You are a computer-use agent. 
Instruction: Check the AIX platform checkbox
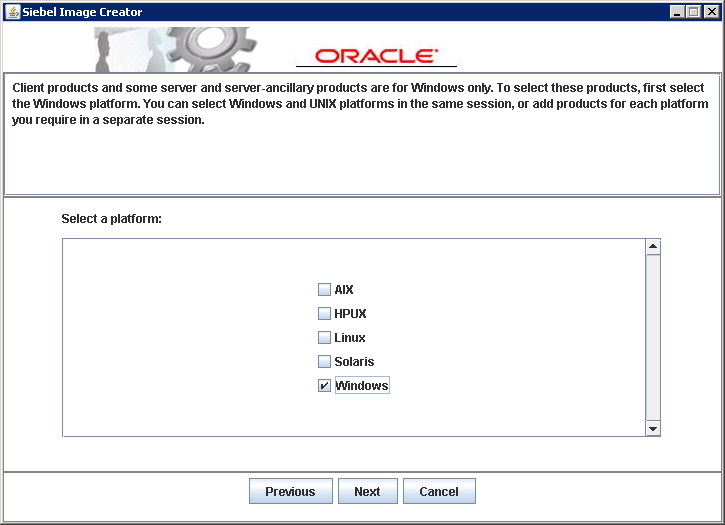[x=324, y=290]
